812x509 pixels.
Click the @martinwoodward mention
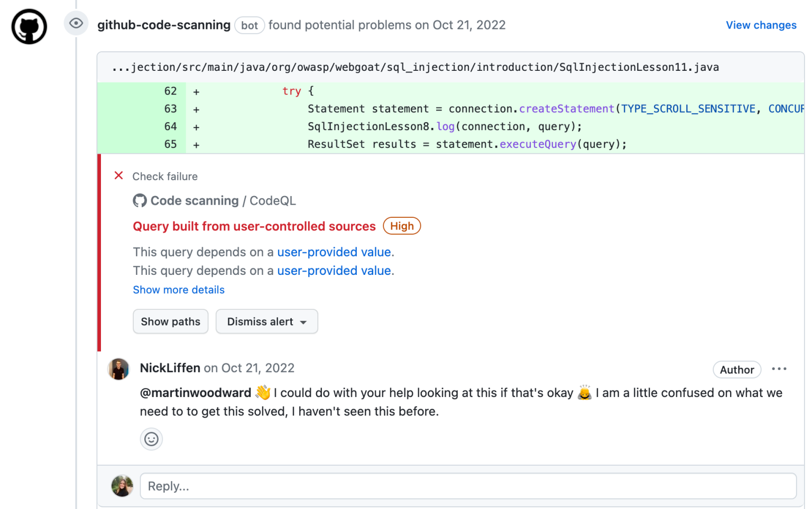196,393
